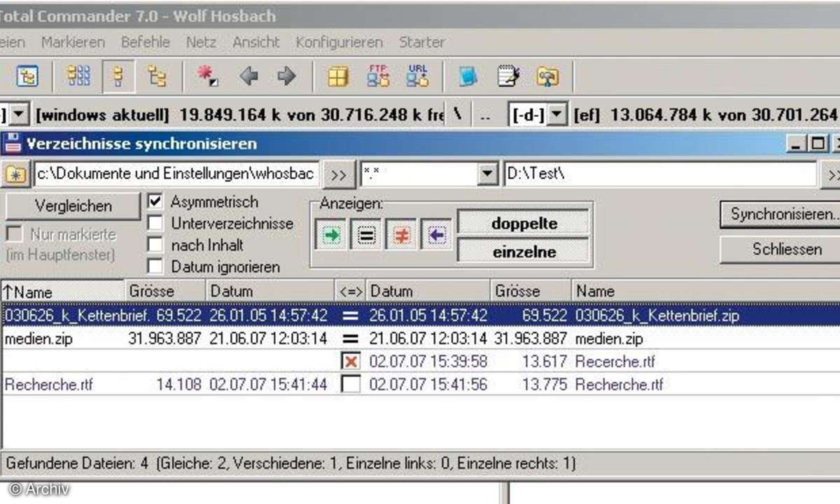
Task: Enable the Unterverzeichnisse checkbox
Action: tap(155, 223)
